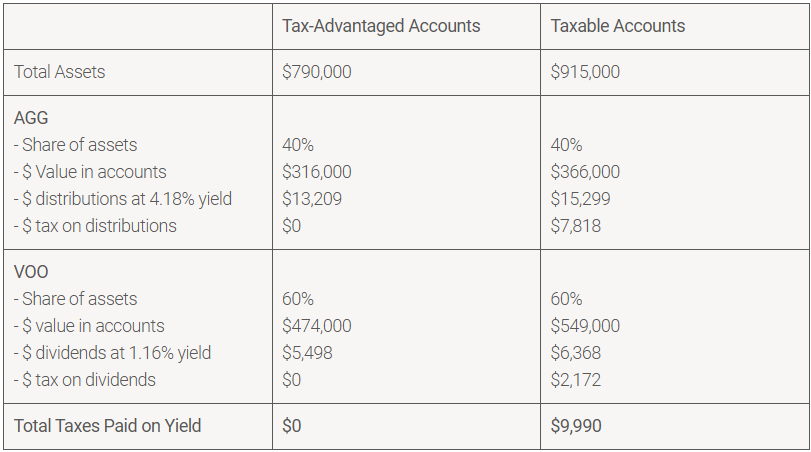Click the Tax-Advantaged Accounts column header
This screenshot has width=811, height=452.
point(381,26)
